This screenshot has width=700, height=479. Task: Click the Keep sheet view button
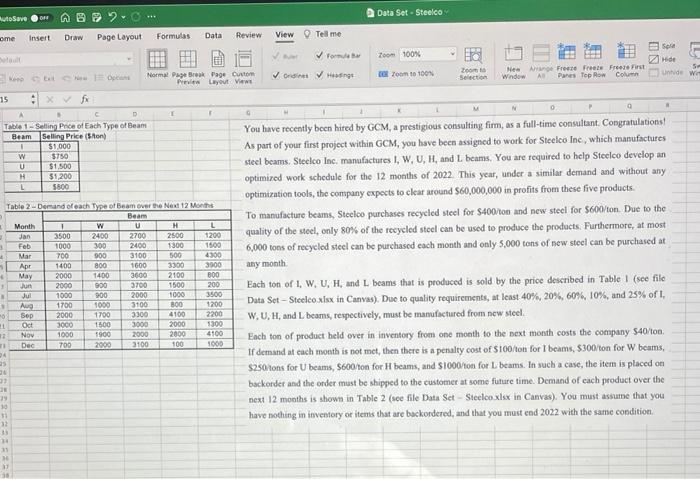click(x=12, y=79)
